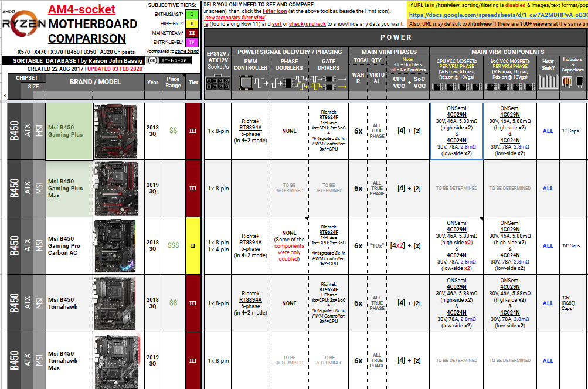This screenshot has height=389, width=588.
Task: Click the 'new temporary filter view' link
Action: pyautogui.click(x=234, y=18)
